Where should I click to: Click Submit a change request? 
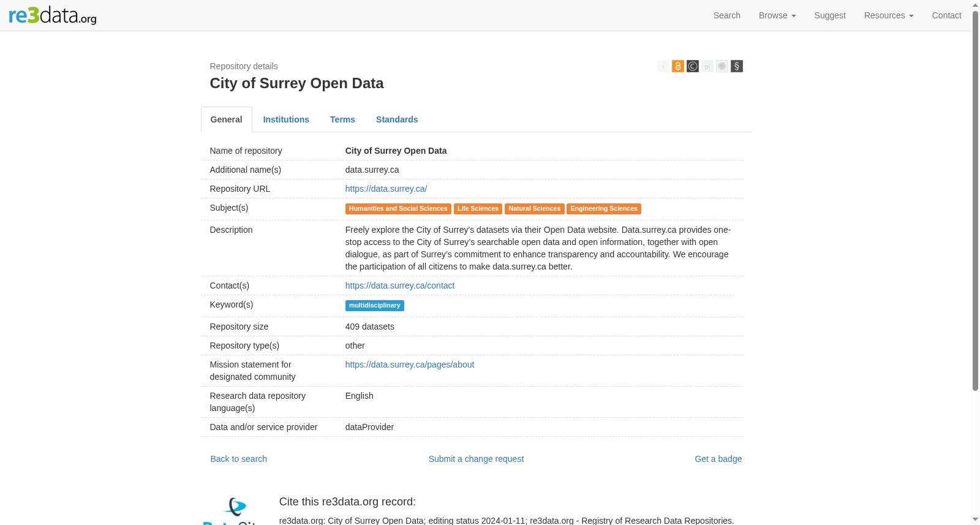tap(476, 459)
